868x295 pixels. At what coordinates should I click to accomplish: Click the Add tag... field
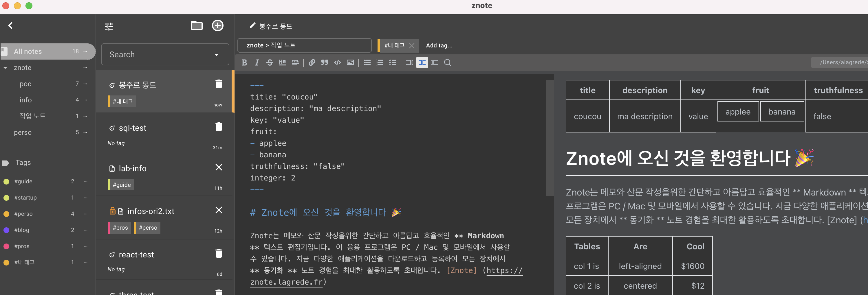pyautogui.click(x=439, y=45)
